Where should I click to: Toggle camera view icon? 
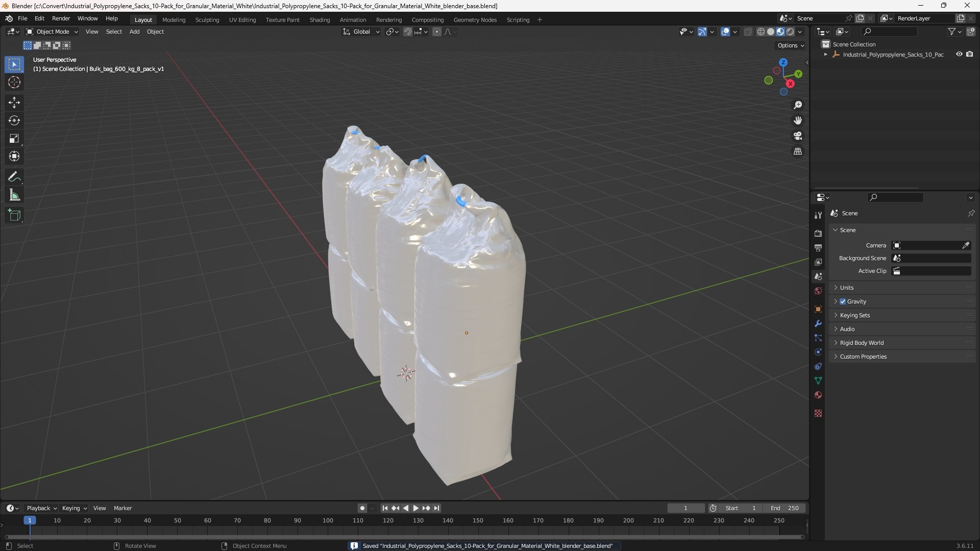tap(798, 136)
